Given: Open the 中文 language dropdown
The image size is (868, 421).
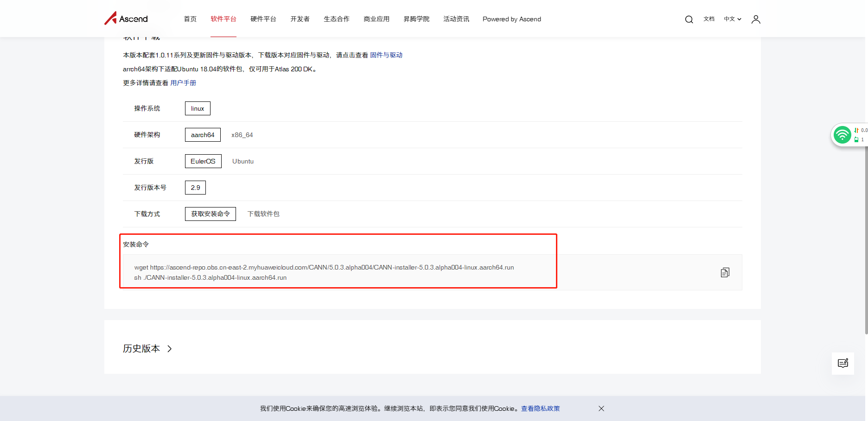Looking at the screenshot, I should coord(733,19).
